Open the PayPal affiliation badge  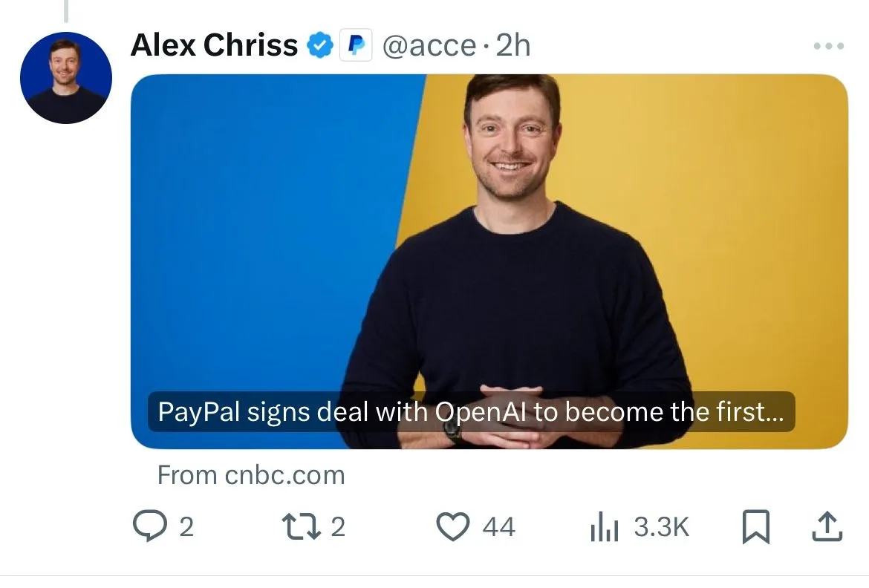pyautogui.click(x=356, y=45)
